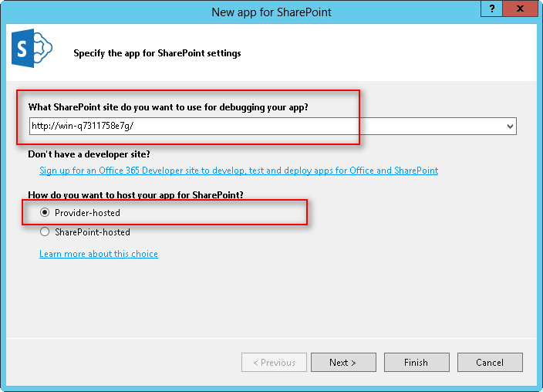Click the How do you want to host label

[x=141, y=194]
